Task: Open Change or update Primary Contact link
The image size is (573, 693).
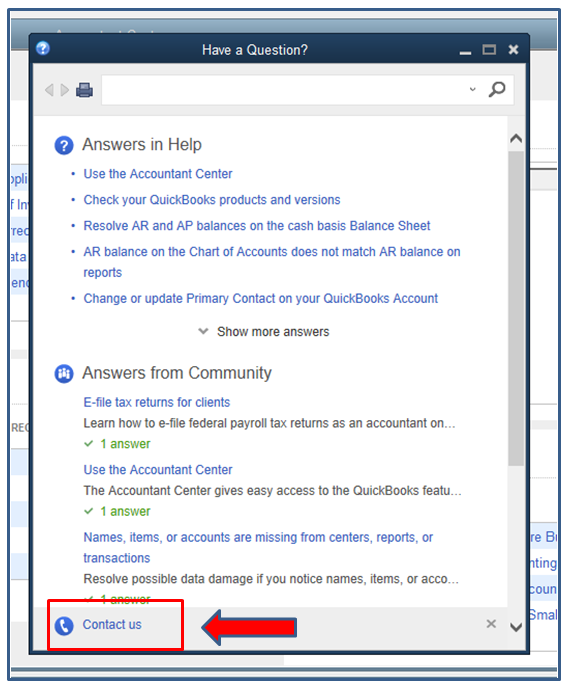Action: (x=260, y=298)
